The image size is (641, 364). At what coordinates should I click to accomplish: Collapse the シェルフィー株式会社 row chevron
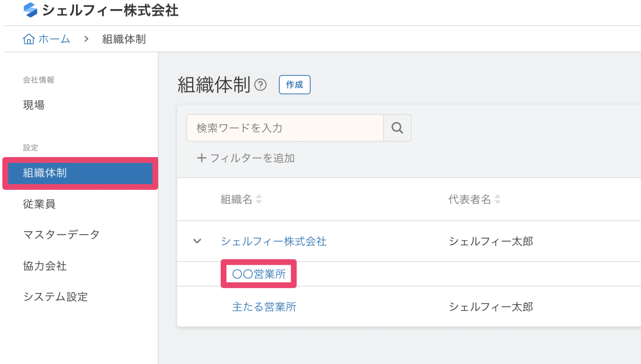coord(197,241)
